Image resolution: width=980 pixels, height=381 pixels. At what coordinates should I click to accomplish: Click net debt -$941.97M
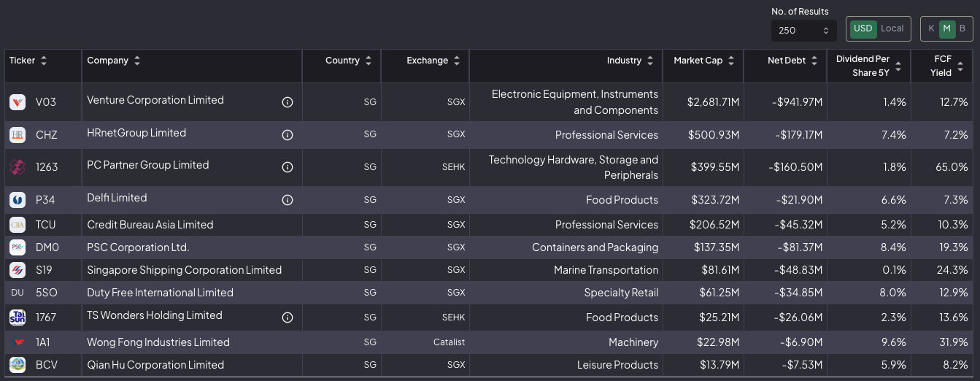(798, 102)
